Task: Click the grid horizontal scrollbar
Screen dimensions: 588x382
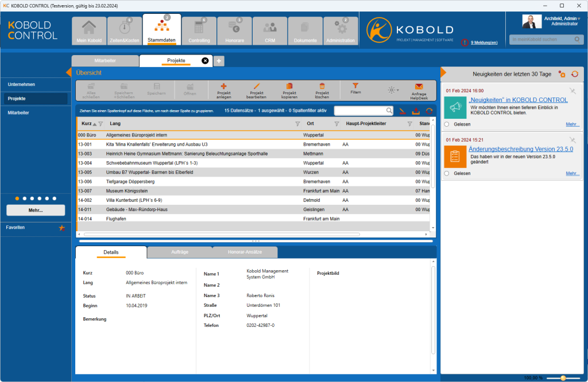Action: point(222,235)
